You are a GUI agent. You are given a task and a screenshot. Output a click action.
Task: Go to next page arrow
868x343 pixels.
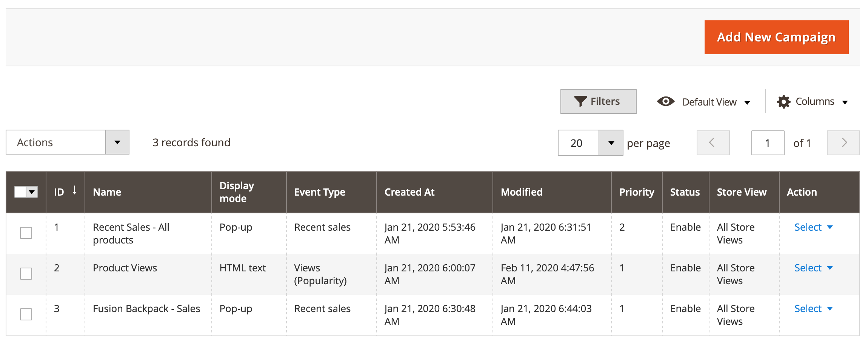(x=843, y=143)
